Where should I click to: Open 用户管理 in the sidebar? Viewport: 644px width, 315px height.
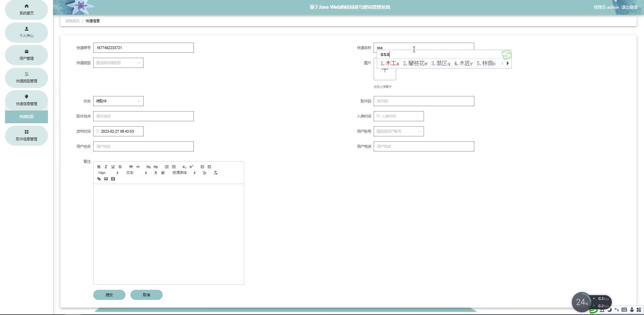coord(26,55)
